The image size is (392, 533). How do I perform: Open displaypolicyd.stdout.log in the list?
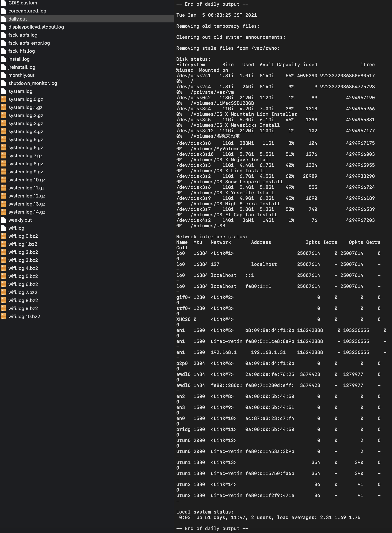pos(36,27)
